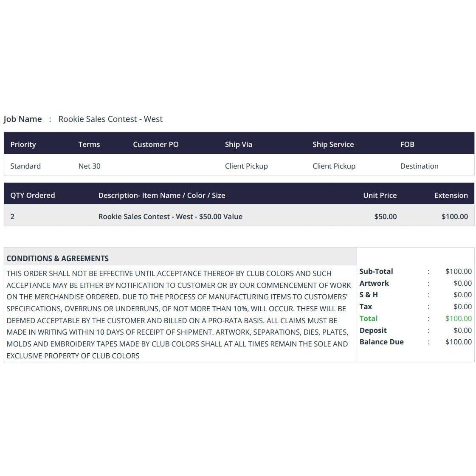Click the Unit Price column header
The image size is (476, 476).
(380, 195)
